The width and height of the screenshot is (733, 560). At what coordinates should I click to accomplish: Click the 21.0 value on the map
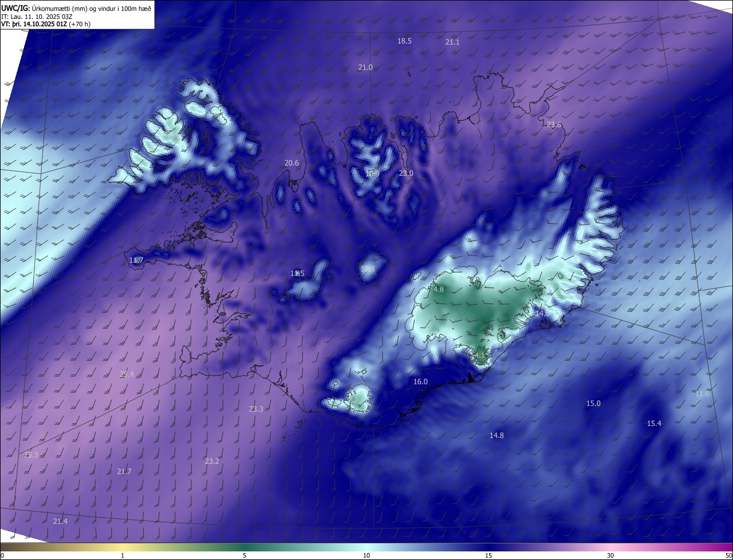point(365,68)
